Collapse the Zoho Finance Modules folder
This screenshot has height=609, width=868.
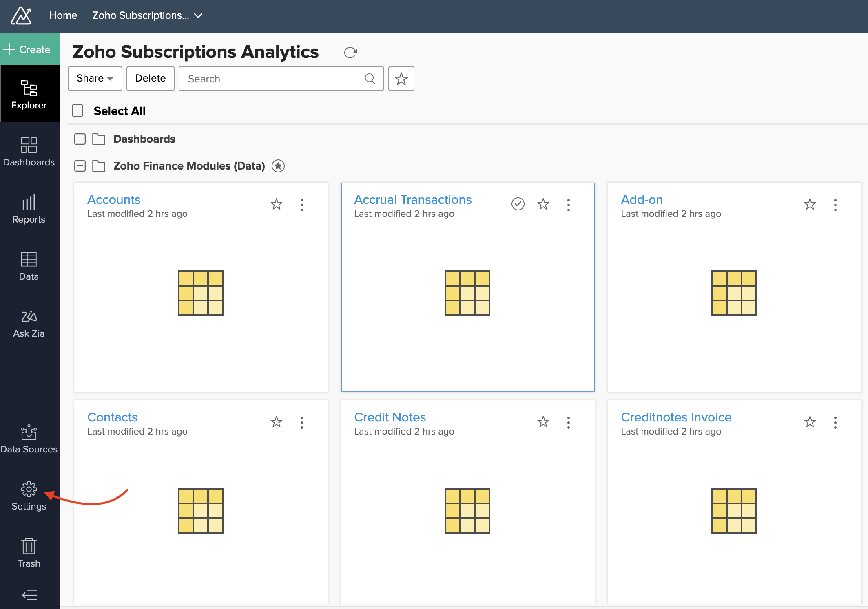click(x=80, y=165)
